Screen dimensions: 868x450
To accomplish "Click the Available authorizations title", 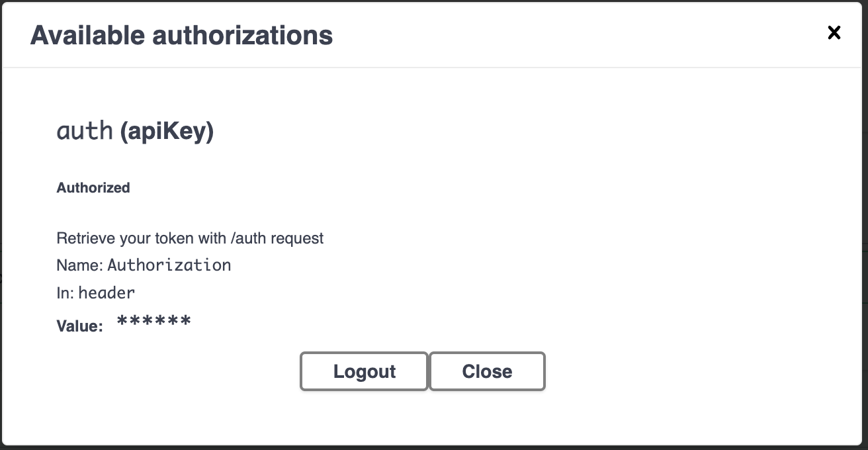I will (181, 35).
